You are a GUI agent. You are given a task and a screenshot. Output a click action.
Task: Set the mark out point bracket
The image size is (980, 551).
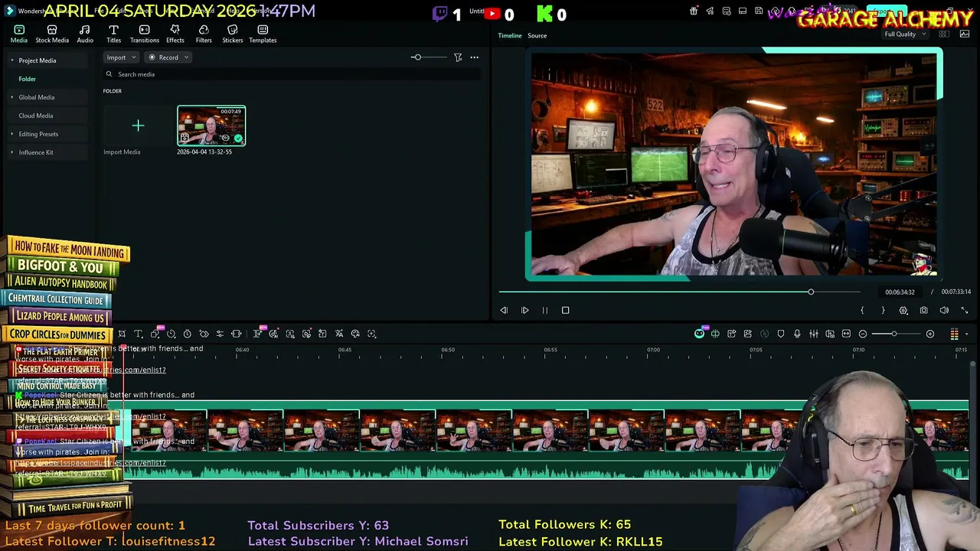[883, 311]
